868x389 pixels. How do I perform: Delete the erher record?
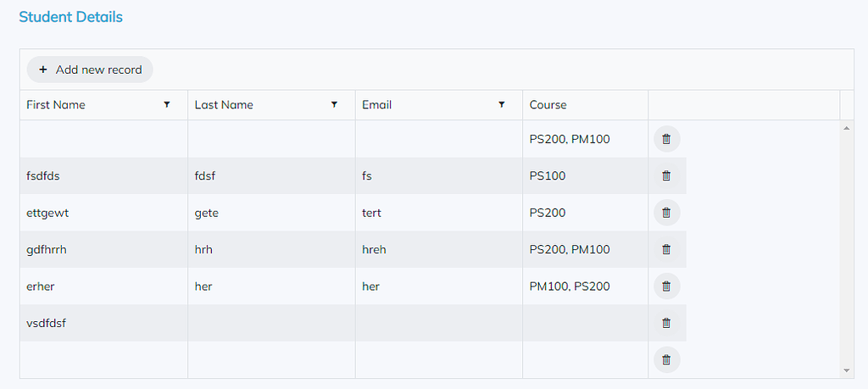click(x=666, y=286)
